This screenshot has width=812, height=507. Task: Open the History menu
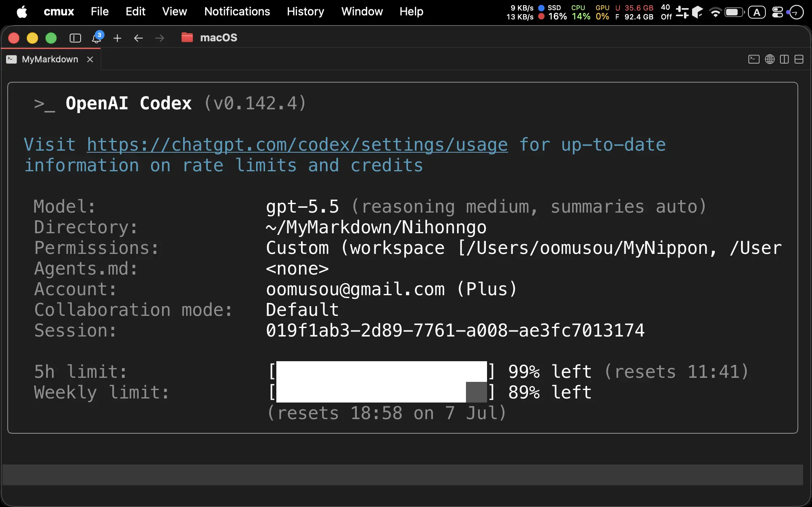pyautogui.click(x=306, y=11)
